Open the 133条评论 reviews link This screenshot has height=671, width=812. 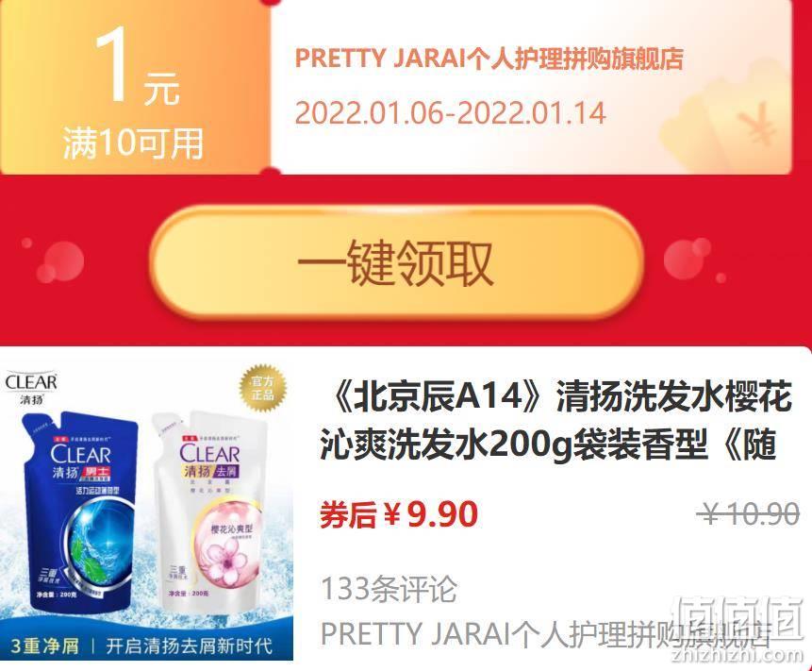pos(389,589)
